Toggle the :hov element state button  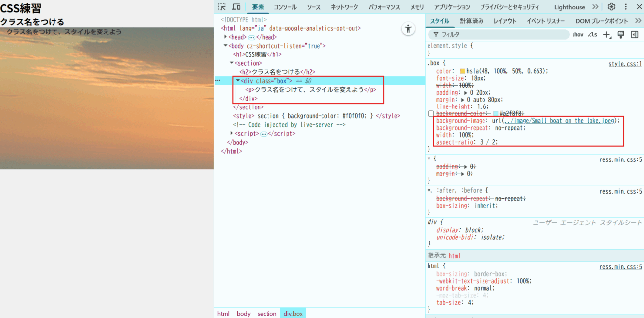[578, 35]
